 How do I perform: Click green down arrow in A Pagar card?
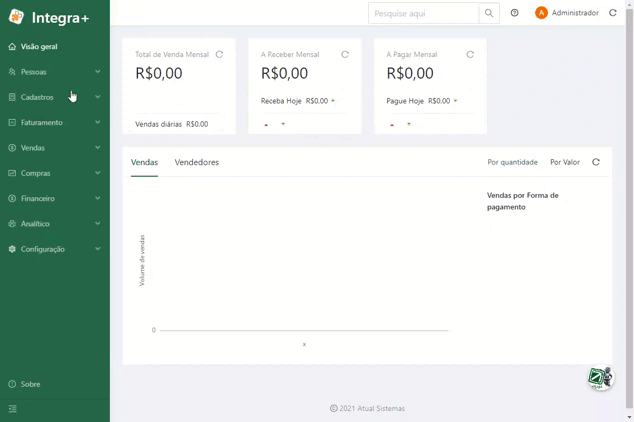pyautogui.click(x=409, y=124)
